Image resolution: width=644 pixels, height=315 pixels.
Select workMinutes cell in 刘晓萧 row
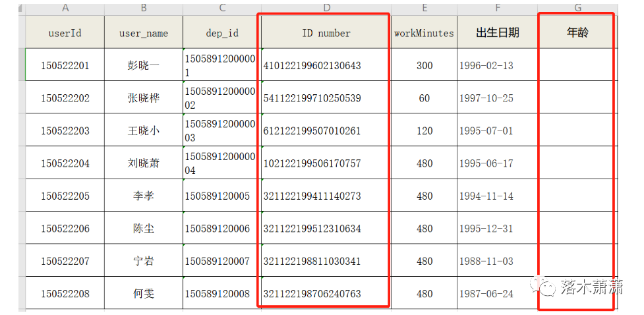point(424,163)
